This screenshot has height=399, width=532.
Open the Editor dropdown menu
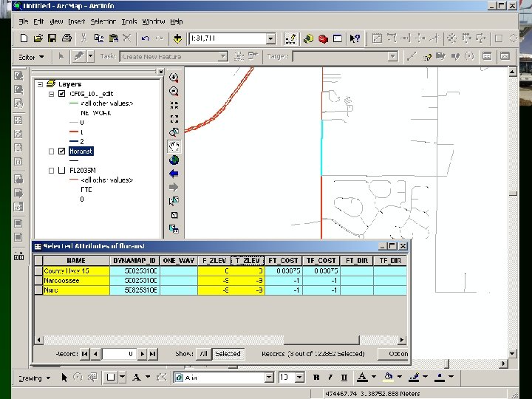(x=31, y=57)
